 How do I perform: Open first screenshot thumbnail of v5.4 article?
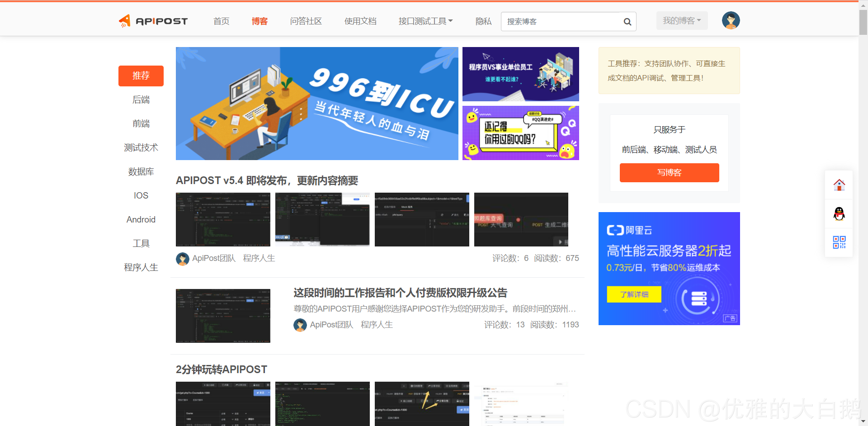(x=223, y=219)
